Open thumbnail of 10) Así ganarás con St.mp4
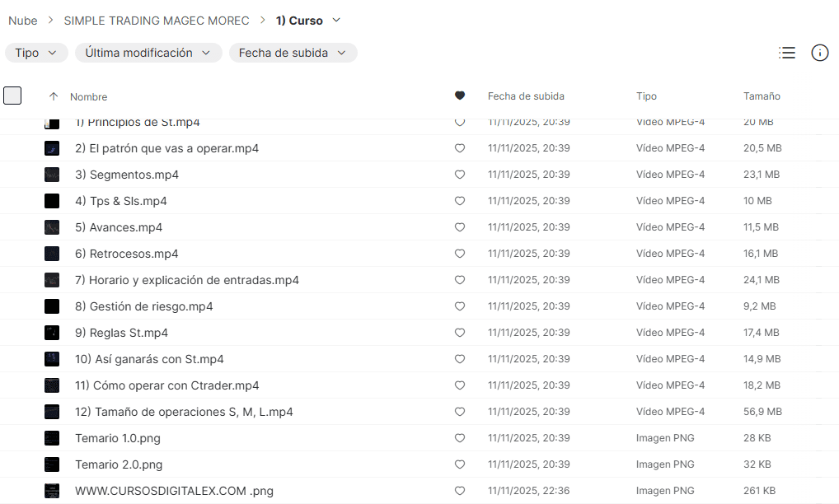 click(x=52, y=359)
